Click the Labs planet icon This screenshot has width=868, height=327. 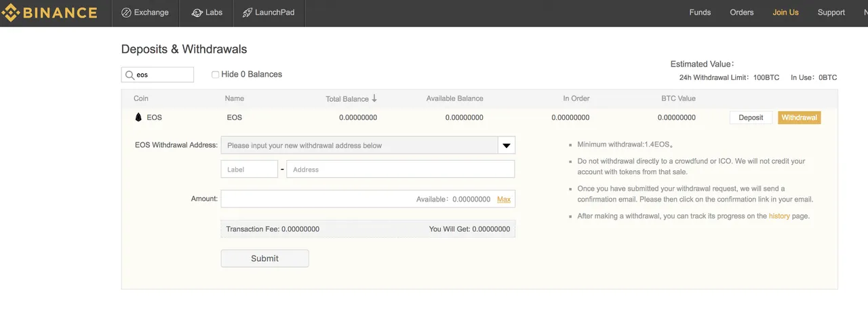pyautogui.click(x=197, y=13)
